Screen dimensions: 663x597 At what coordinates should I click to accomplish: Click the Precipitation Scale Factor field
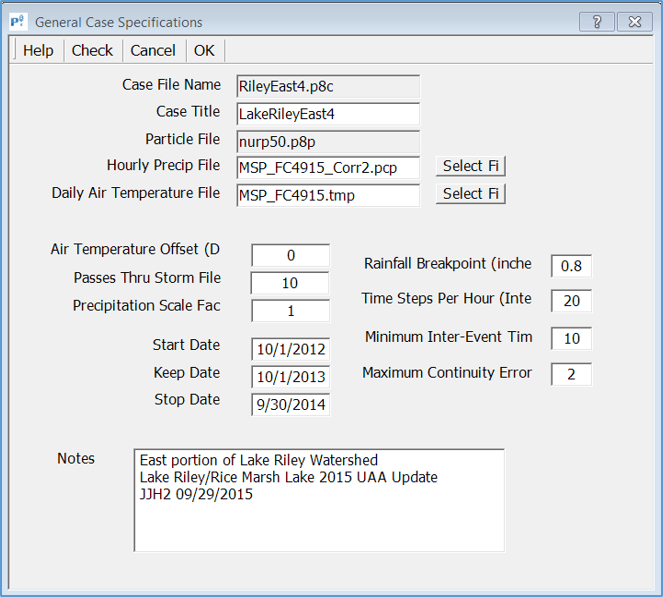[290, 311]
